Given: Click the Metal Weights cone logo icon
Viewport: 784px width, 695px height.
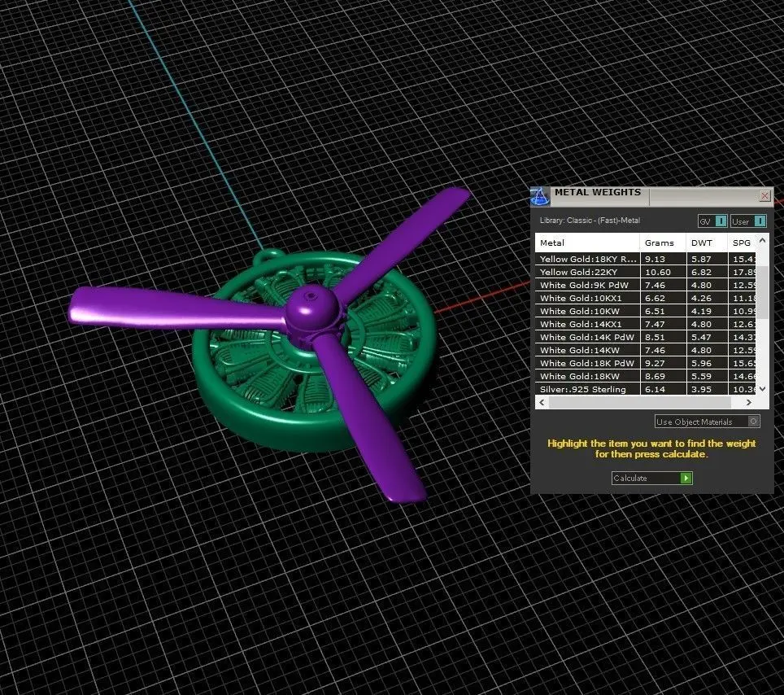Looking at the screenshot, I should tap(539, 196).
